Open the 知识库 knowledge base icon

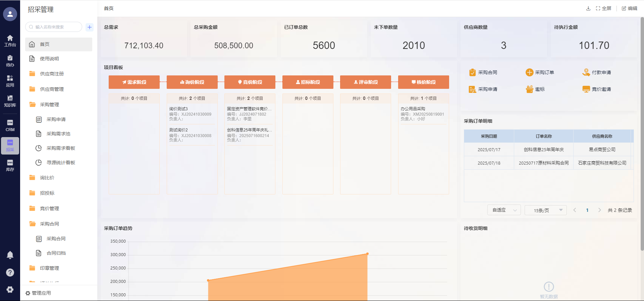point(10,101)
